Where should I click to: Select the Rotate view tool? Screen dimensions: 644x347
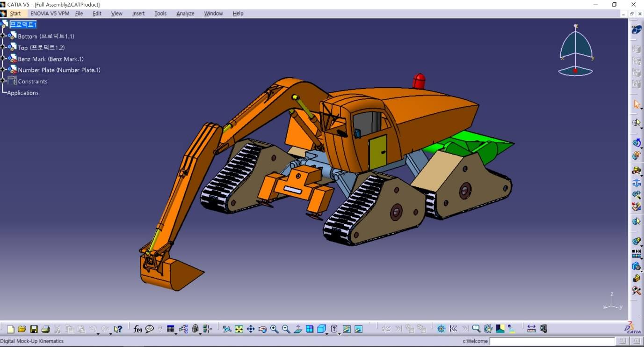pos(263,329)
